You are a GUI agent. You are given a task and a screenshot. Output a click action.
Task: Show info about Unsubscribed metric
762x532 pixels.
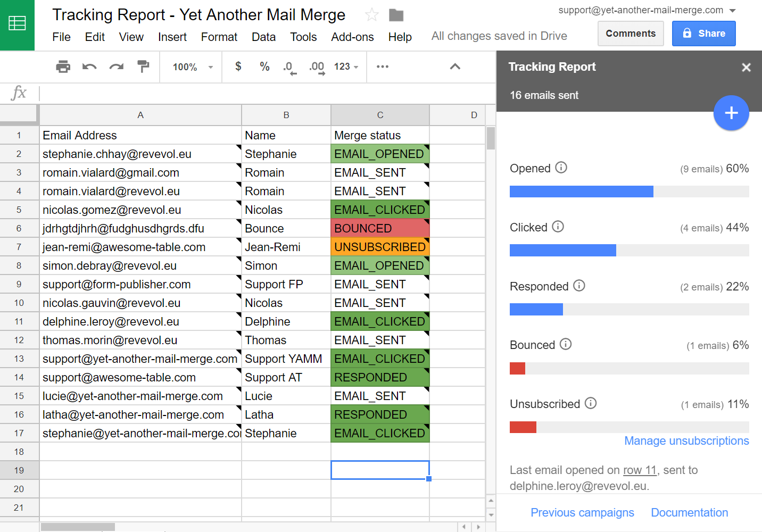point(591,403)
